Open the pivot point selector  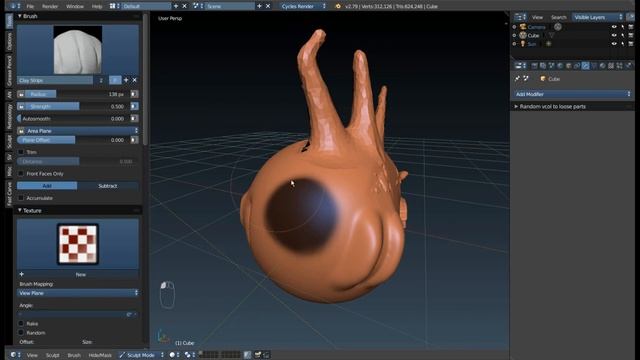click(190, 355)
